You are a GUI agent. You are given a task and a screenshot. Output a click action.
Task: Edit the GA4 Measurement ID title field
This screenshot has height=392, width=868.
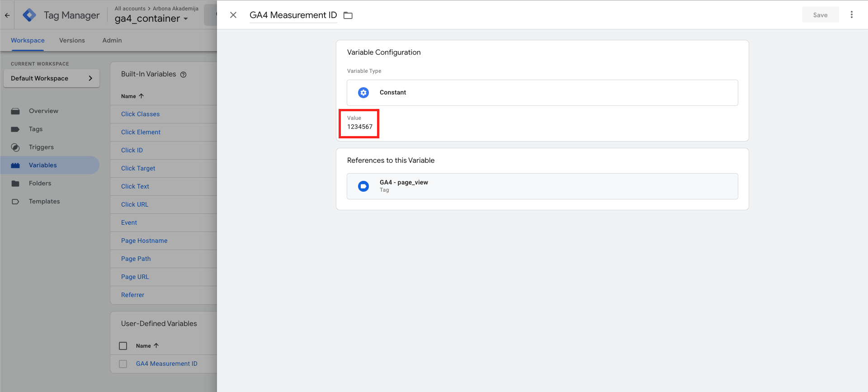[293, 15]
